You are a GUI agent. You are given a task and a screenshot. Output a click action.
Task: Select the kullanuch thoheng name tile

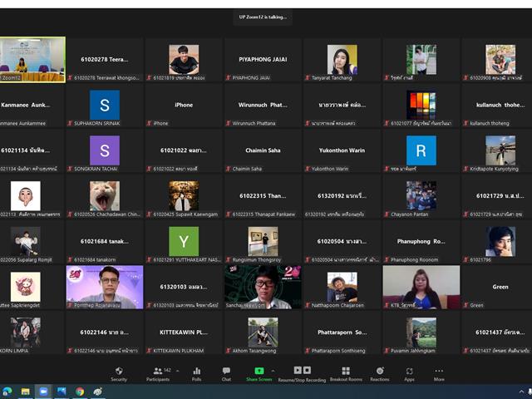[496, 106]
